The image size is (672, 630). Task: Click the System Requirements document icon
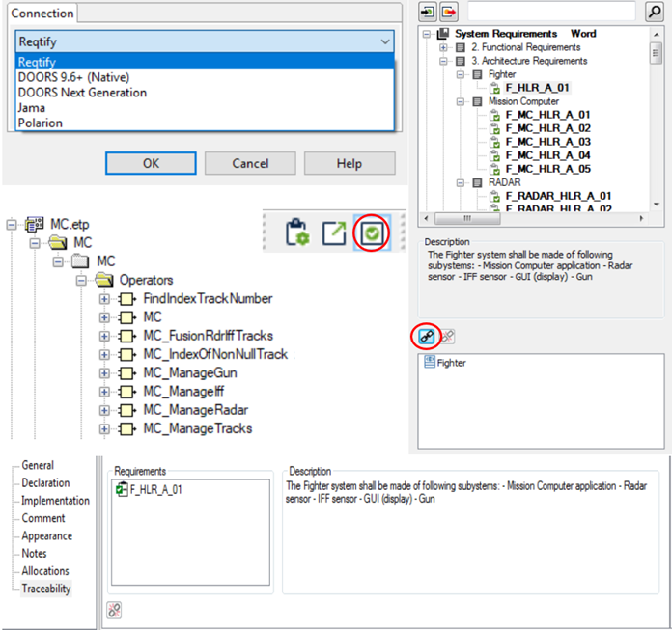(443, 34)
